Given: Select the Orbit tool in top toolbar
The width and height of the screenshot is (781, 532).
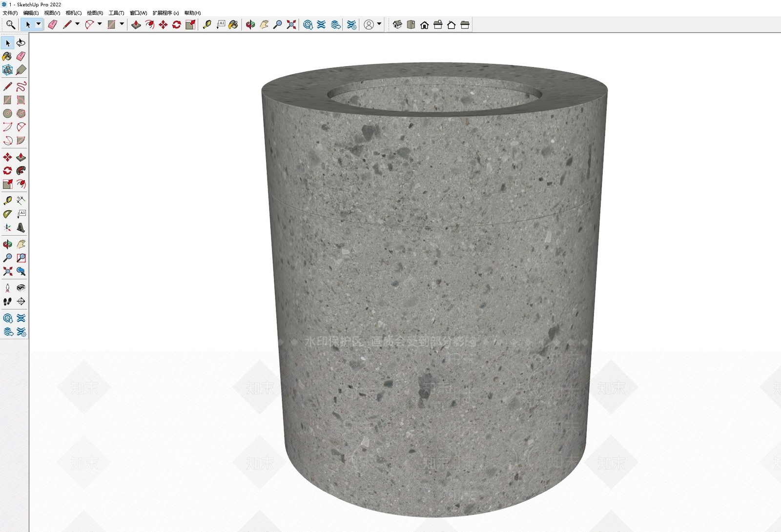Looking at the screenshot, I should tap(250, 24).
